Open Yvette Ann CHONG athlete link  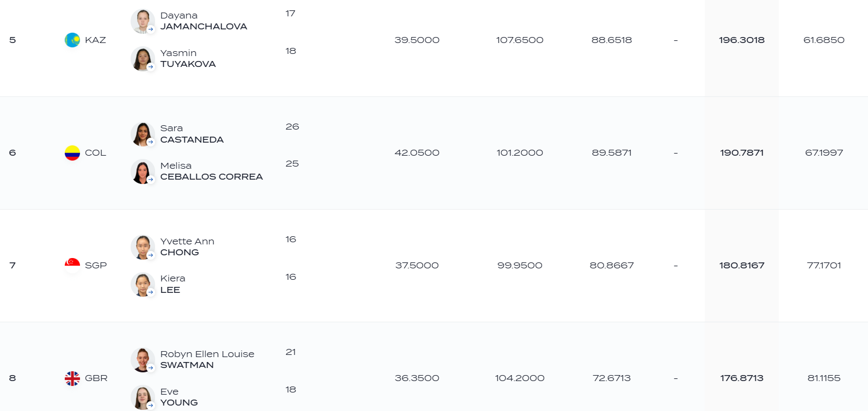click(x=187, y=247)
